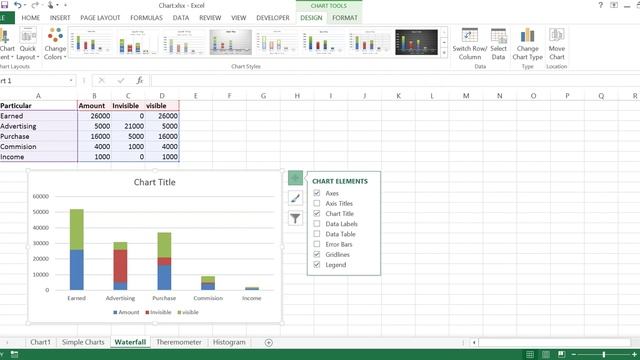Click the Undo arrow icon

(18, 5)
